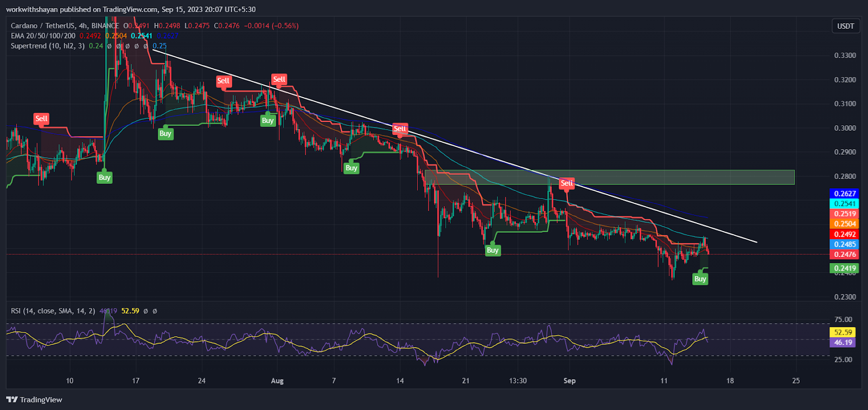Click the green 0.2419 Supertrend price tag

(845, 268)
